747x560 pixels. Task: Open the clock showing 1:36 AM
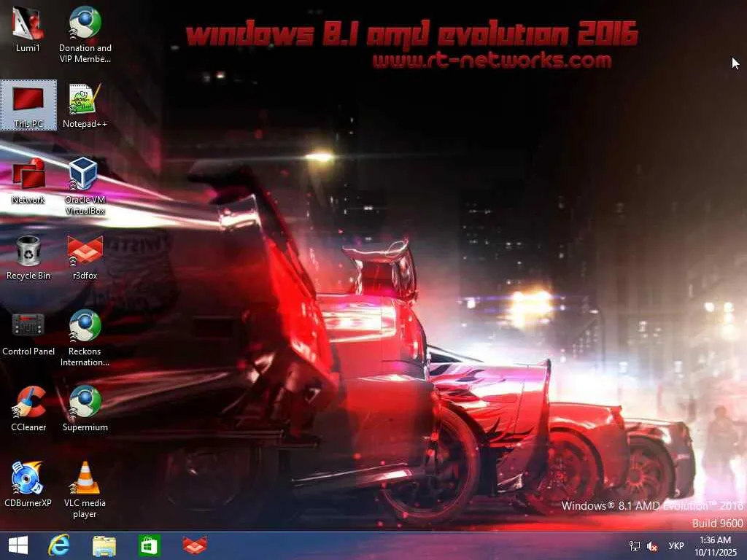click(x=715, y=546)
